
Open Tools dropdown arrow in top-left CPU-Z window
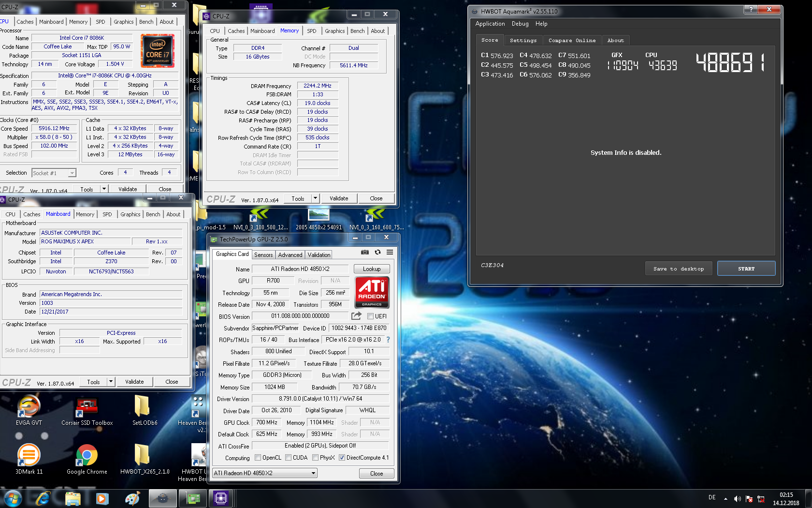104,189
